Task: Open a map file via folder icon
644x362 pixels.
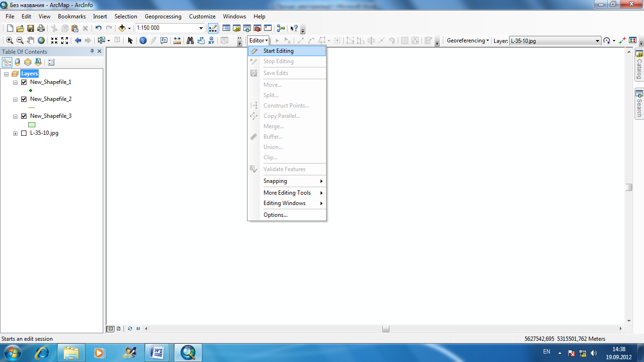Action: tap(20, 28)
